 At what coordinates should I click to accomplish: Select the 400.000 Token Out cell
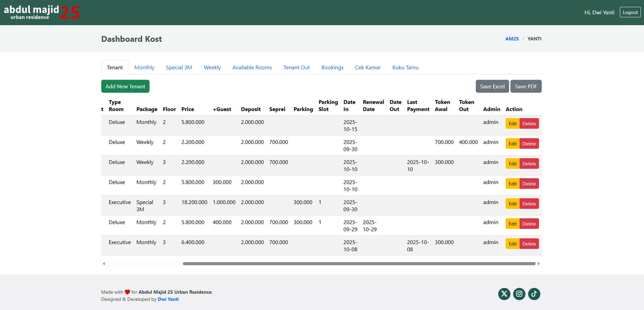[x=469, y=142]
